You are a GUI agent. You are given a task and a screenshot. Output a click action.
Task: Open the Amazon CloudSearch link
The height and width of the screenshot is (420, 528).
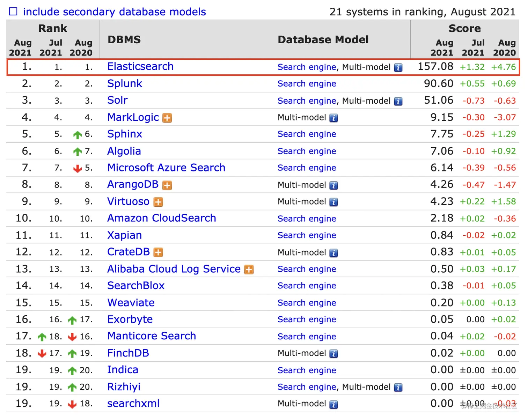pos(162,218)
